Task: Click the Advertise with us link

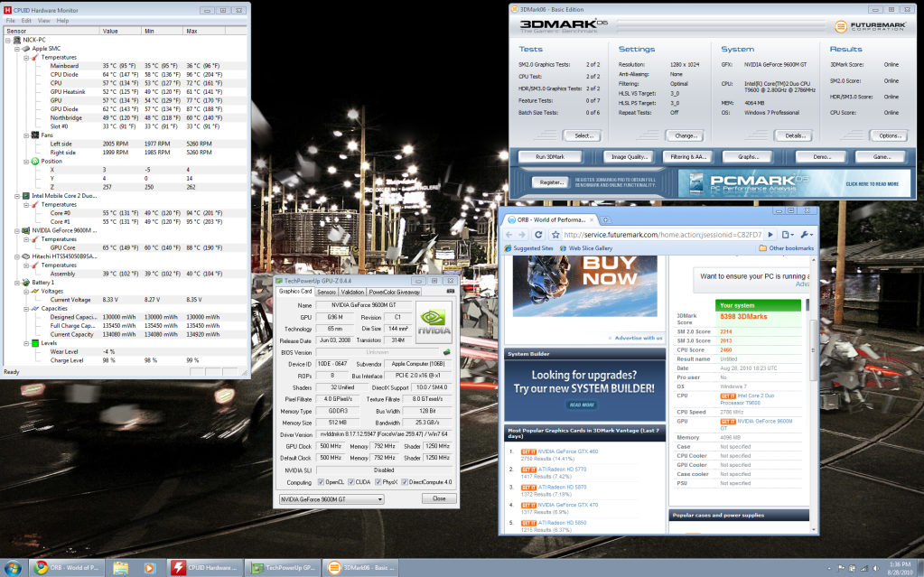Action: [639, 339]
